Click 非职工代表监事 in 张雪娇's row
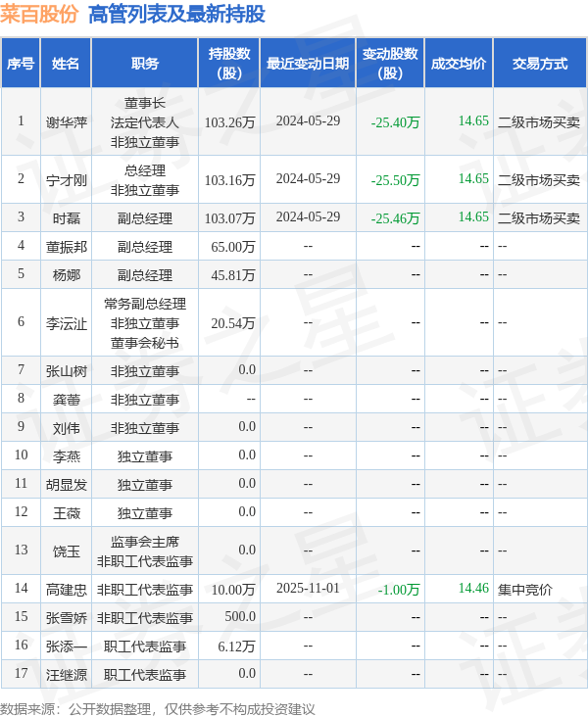 [145, 618]
